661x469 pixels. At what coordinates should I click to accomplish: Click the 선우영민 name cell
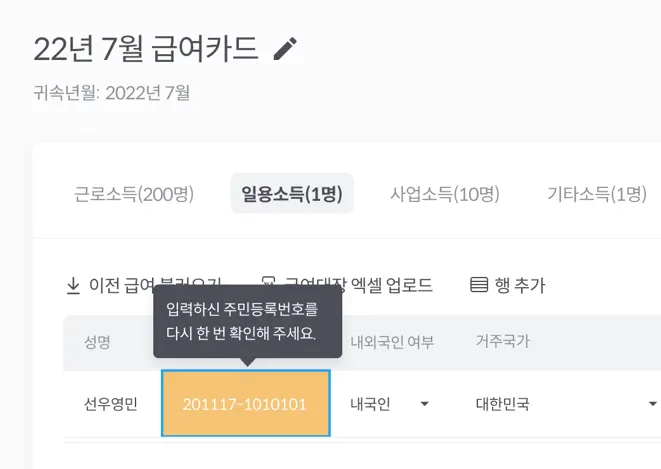click(110, 404)
